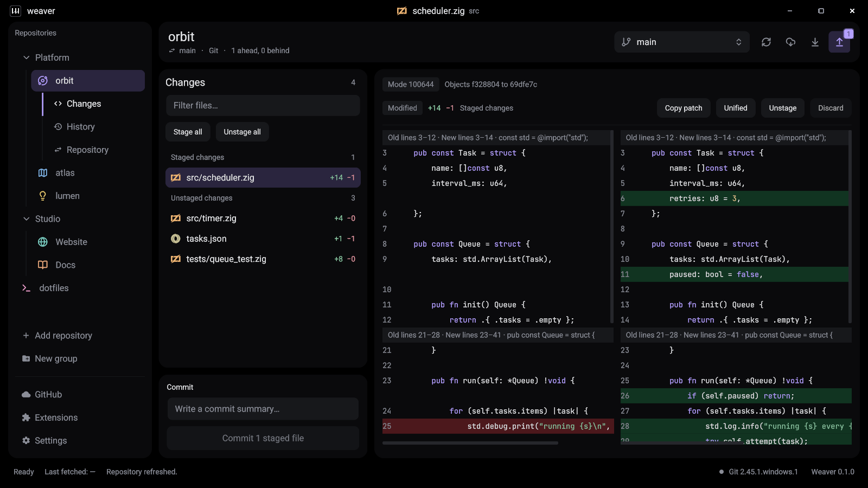868x488 pixels.
Task: Click the Add repository plus icon
Action: tap(26, 336)
